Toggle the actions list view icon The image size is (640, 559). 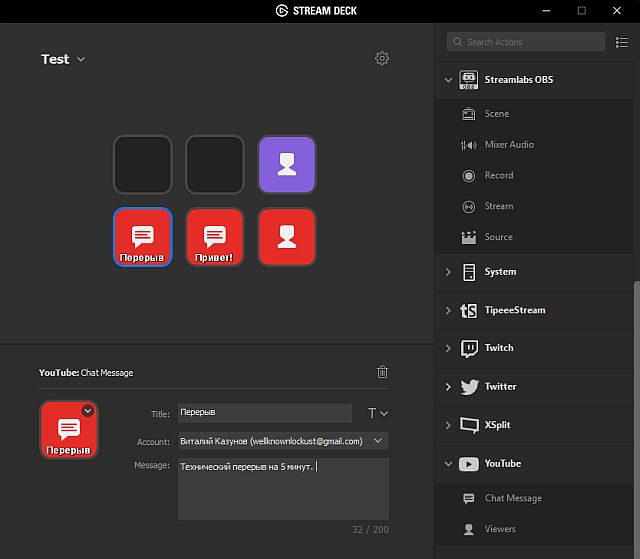point(622,42)
